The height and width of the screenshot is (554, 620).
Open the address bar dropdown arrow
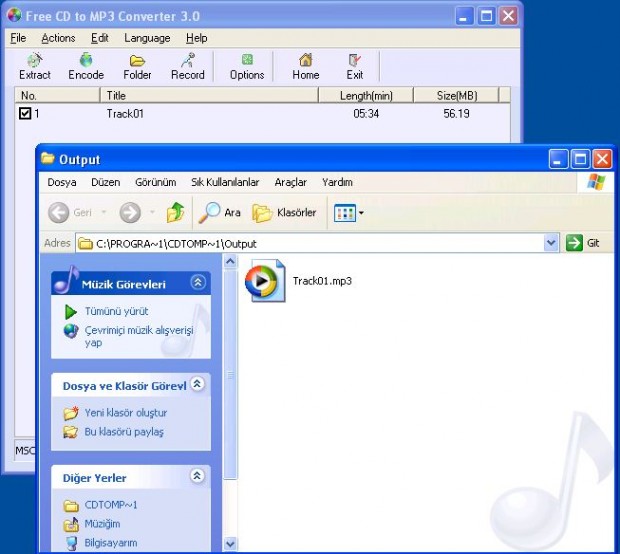coord(551,243)
